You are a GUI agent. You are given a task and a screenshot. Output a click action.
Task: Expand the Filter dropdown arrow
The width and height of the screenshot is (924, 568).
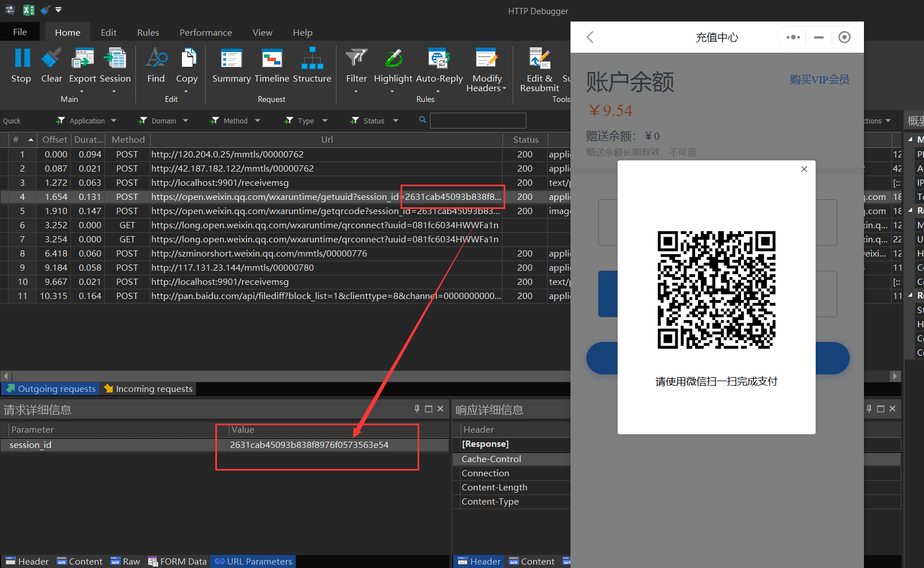[356, 91]
